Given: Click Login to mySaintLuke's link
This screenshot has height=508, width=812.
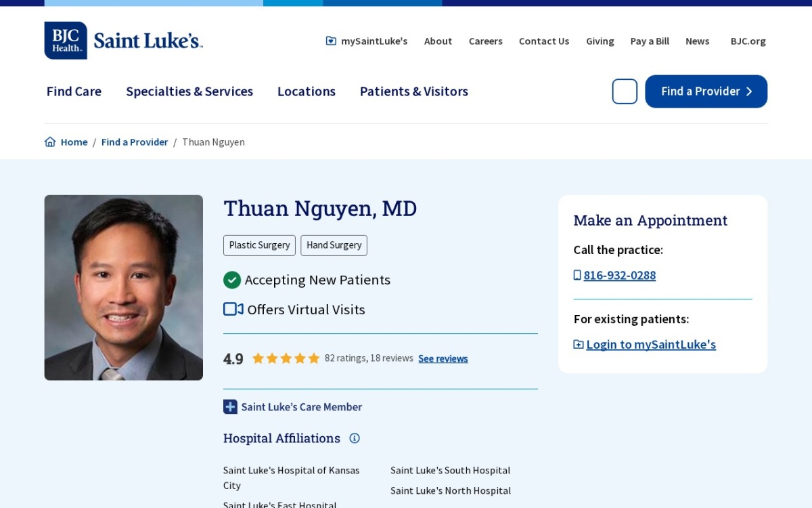Looking at the screenshot, I should coord(651,344).
